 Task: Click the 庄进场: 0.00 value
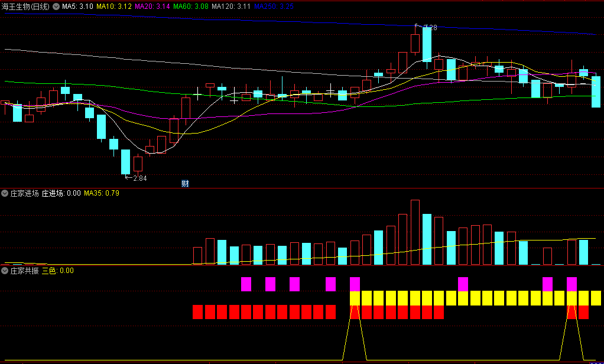61,193
